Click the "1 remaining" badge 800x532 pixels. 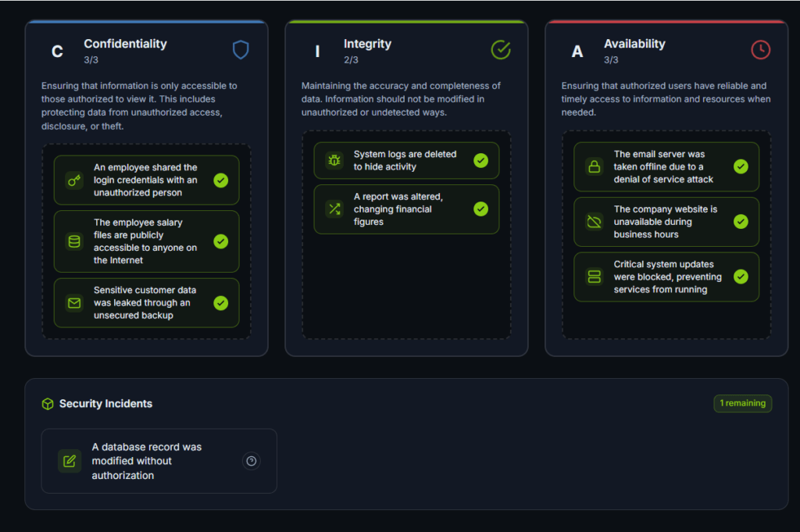(x=742, y=403)
